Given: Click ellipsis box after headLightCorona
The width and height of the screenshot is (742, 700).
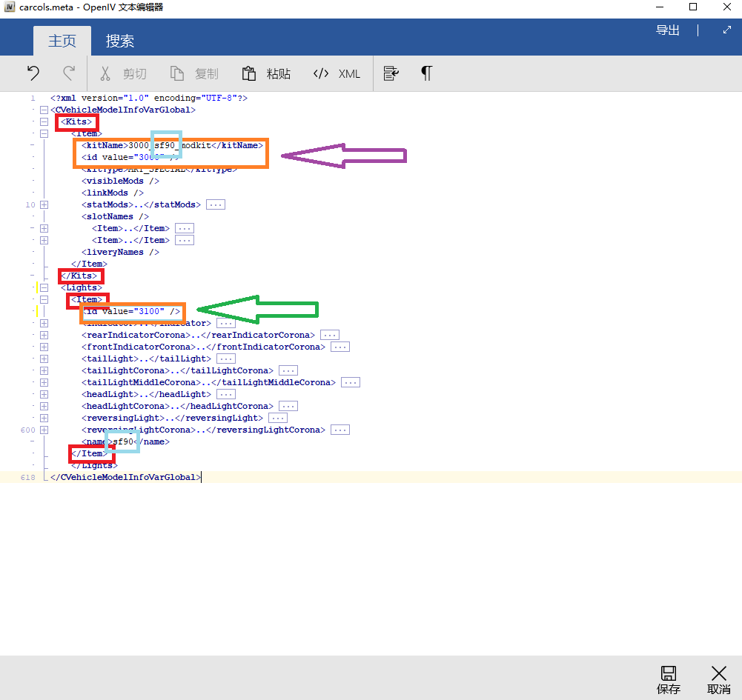Looking at the screenshot, I should click(x=288, y=406).
